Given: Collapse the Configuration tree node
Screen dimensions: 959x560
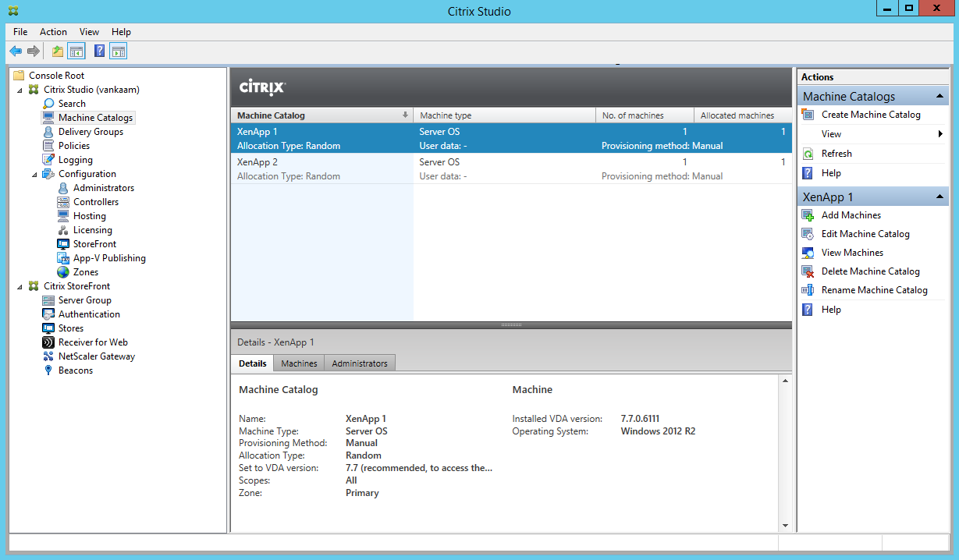Looking at the screenshot, I should (x=35, y=174).
